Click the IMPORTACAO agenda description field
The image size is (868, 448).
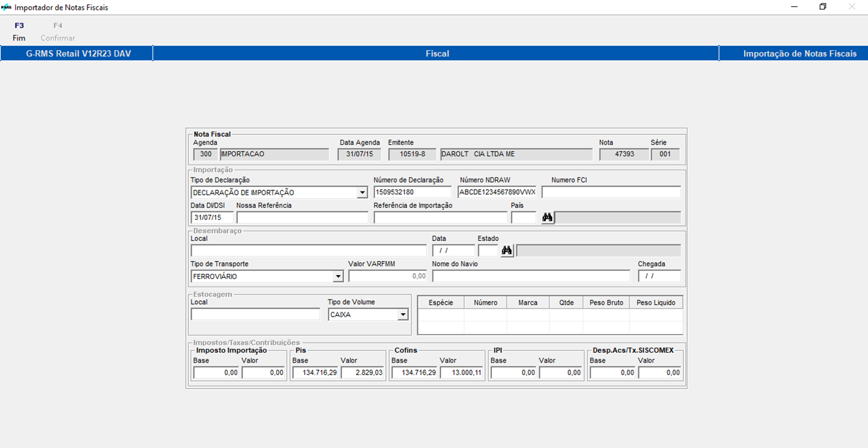tap(275, 154)
